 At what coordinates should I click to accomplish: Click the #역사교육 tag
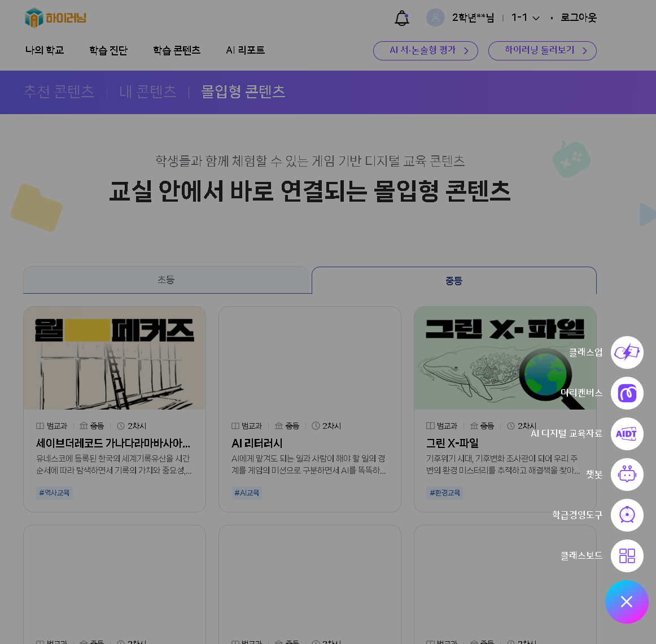pyautogui.click(x=54, y=493)
